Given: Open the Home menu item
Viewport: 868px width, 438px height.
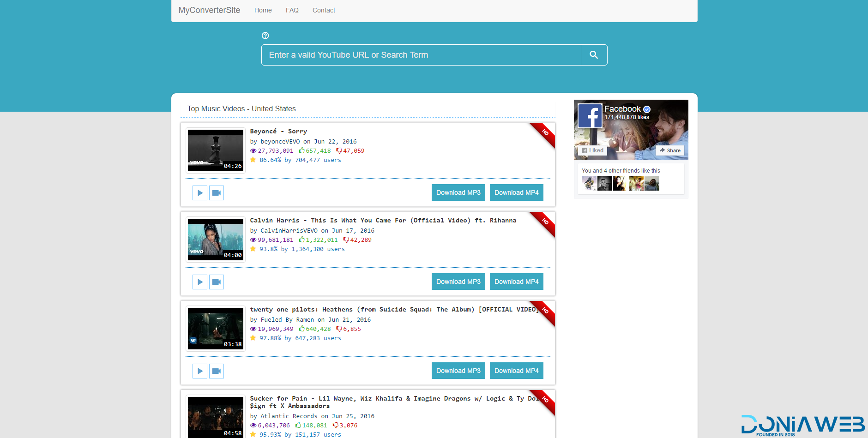Looking at the screenshot, I should click(263, 10).
